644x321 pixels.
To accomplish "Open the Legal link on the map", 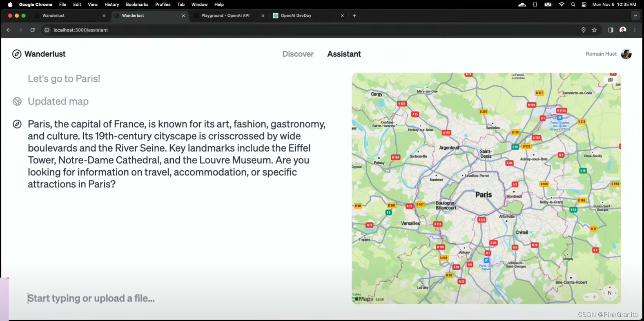I will [380, 299].
